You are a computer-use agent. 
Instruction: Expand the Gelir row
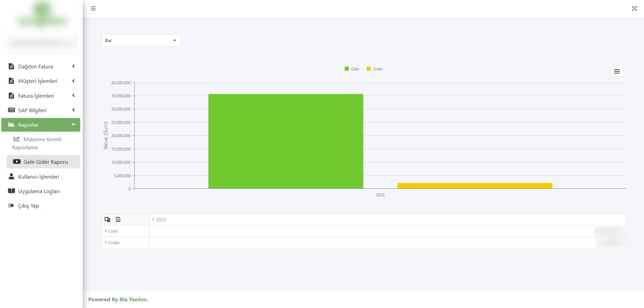coord(111,231)
